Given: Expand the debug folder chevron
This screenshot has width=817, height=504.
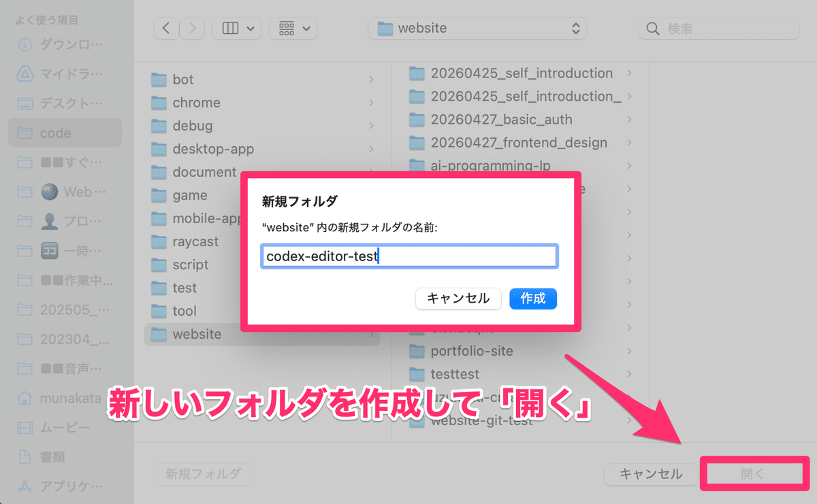Looking at the screenshot, I should [371, 126].
